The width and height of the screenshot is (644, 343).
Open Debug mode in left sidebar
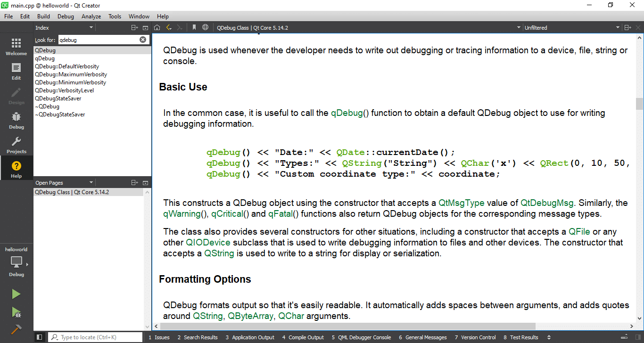(x=16, y=121)
